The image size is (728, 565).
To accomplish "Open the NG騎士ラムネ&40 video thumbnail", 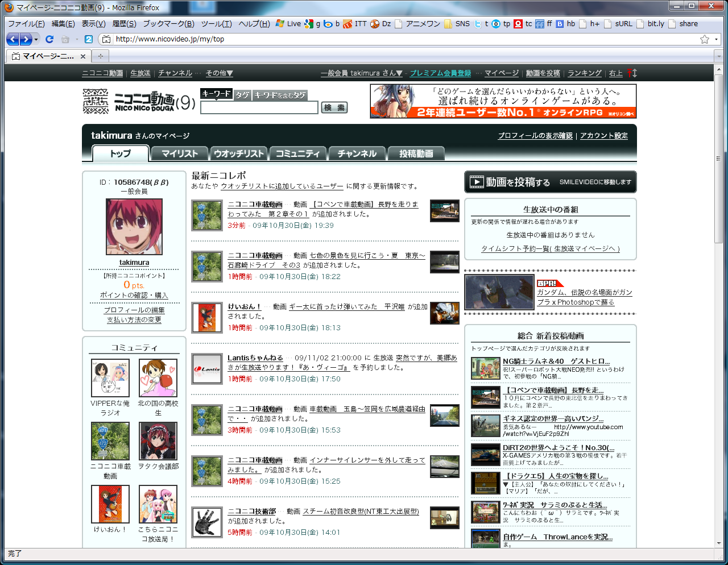I will tap(485, 368).
